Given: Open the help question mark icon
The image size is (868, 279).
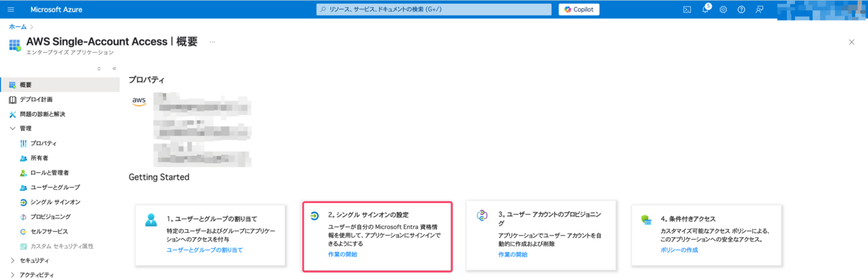Looking at the screenshot, I should [x=741, y=9].
